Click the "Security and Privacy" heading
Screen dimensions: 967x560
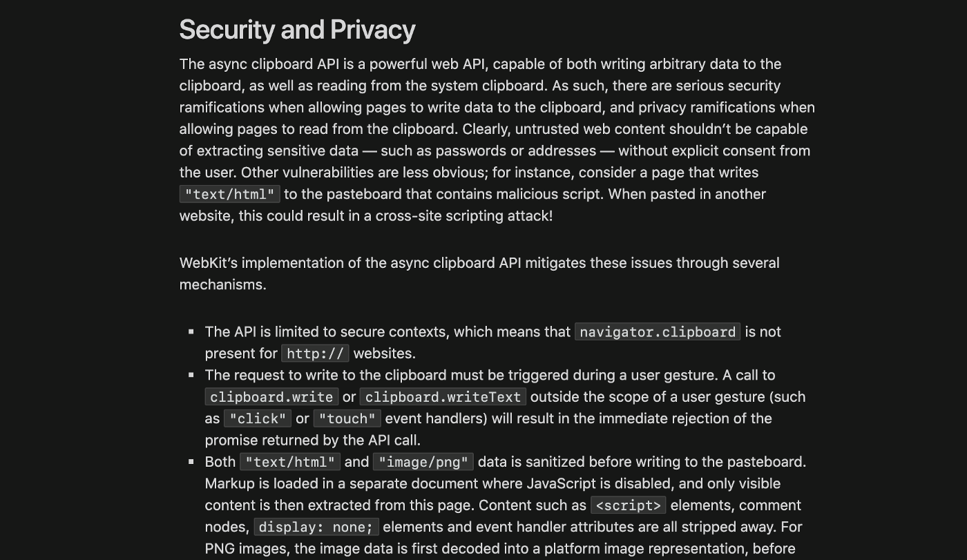click(x=297, y=30)
